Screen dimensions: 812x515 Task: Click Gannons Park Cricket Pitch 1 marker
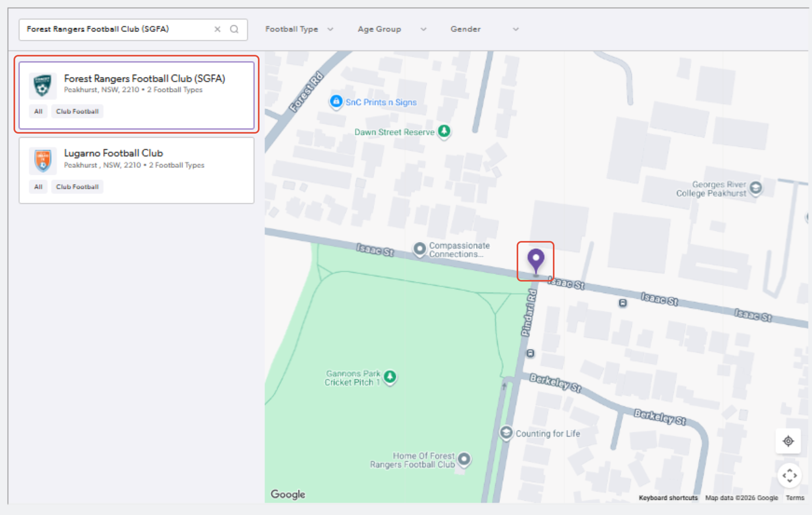pyautogui.click(x=390, y=377)
